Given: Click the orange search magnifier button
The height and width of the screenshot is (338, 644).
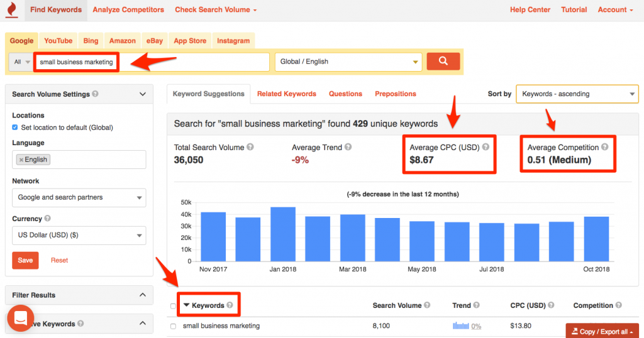Looking at the screenshot, I should [443, 62].
